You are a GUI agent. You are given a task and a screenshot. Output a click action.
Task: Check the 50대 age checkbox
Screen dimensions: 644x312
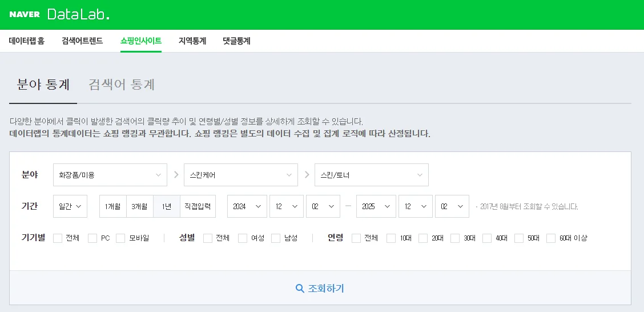coord(519,238)
